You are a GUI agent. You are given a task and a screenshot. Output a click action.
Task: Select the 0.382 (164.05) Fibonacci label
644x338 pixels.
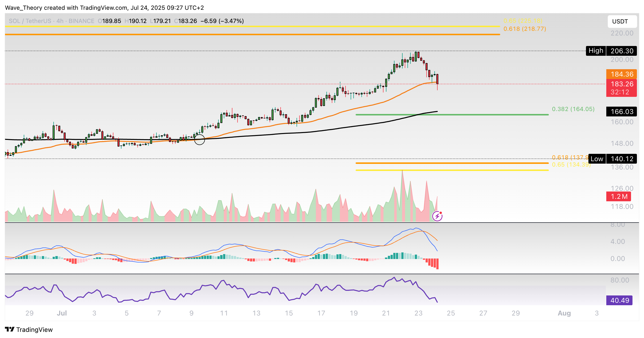pyautogui.click(x=573, y=109)
